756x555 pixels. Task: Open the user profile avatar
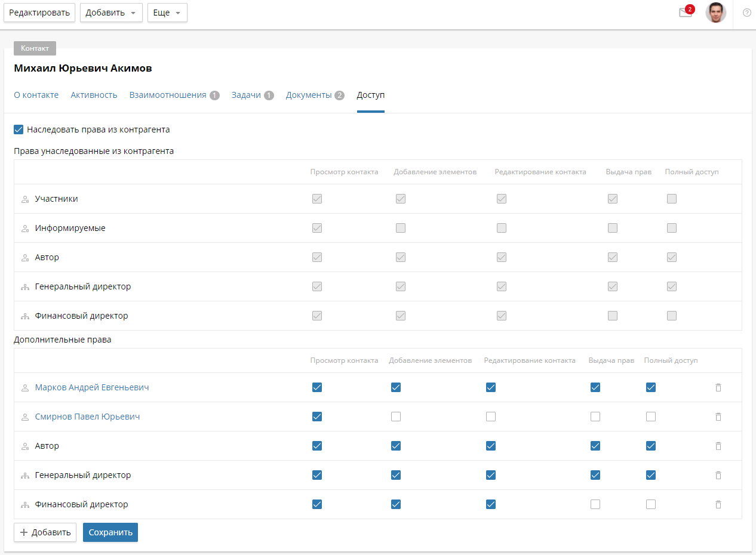715,13
